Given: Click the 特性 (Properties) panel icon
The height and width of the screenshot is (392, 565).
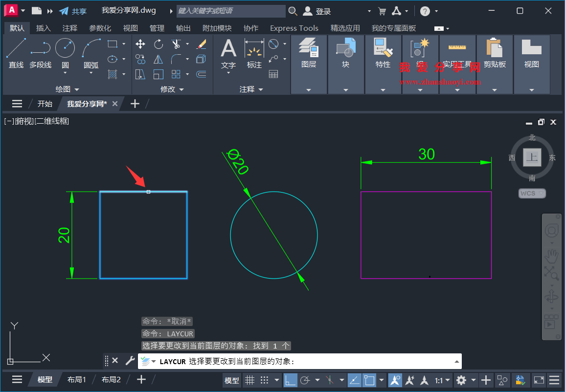Looking at the screenshot, I should click(x=383, y=51).
